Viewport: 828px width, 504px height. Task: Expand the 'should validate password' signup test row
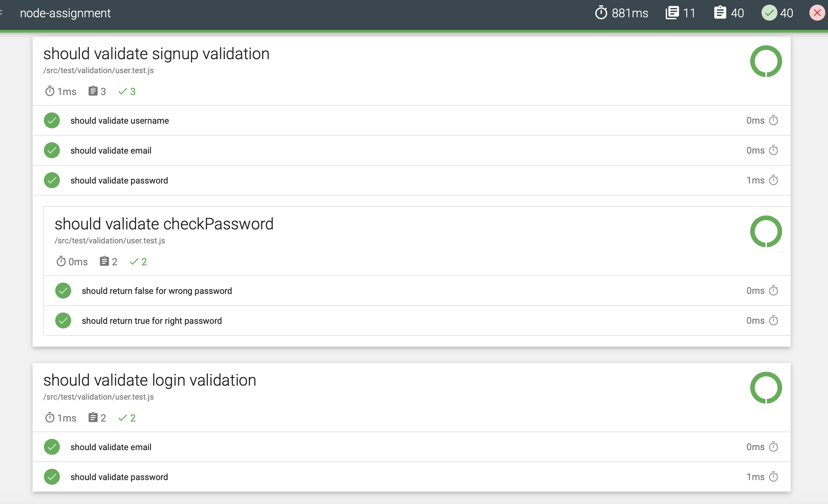coord(119,181)
